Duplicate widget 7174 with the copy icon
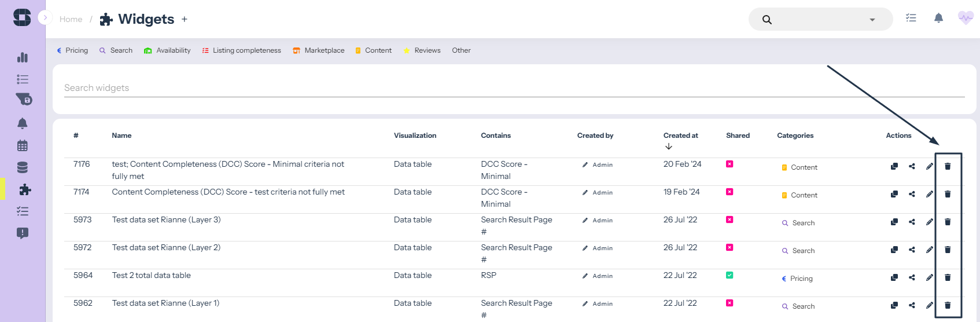 pos(894,194)
